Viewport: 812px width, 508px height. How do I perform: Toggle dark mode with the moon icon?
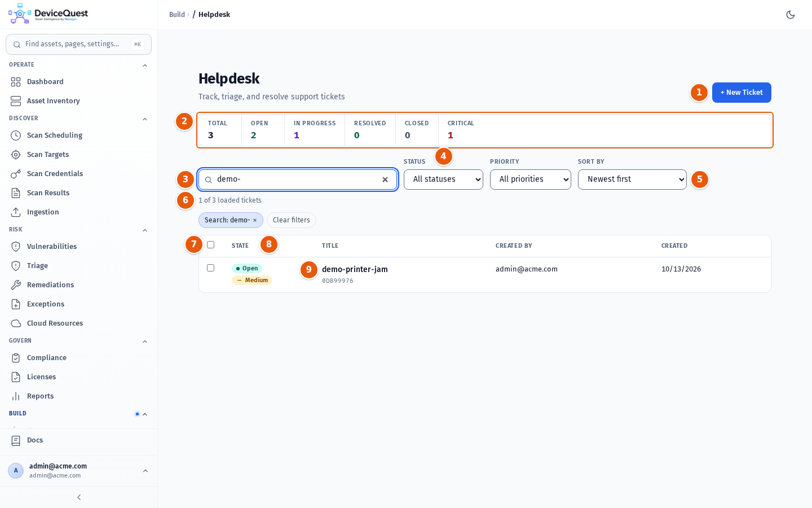pos(791,15)
